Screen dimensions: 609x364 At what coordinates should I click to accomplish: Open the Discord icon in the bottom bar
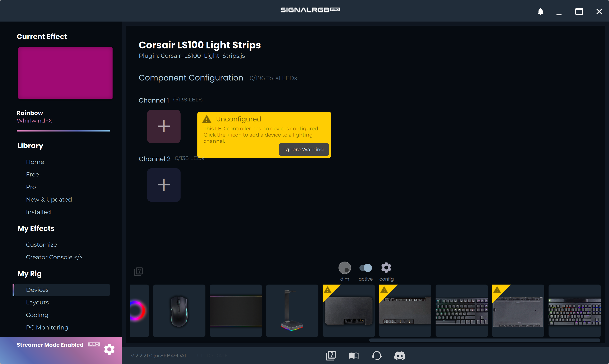point(400,355)
